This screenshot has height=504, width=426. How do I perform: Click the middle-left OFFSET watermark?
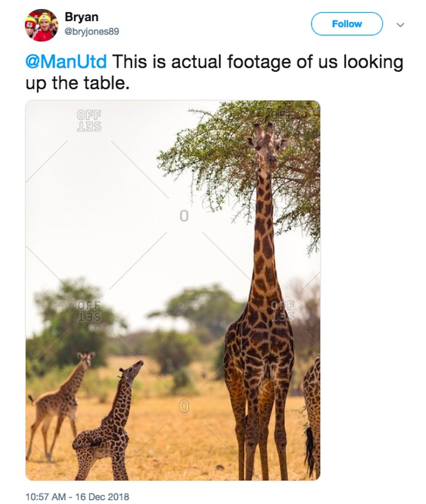click(89, 311)
